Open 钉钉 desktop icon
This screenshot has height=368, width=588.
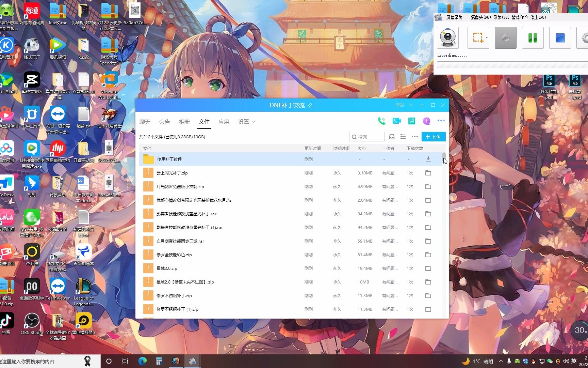(x=32, y=186)
